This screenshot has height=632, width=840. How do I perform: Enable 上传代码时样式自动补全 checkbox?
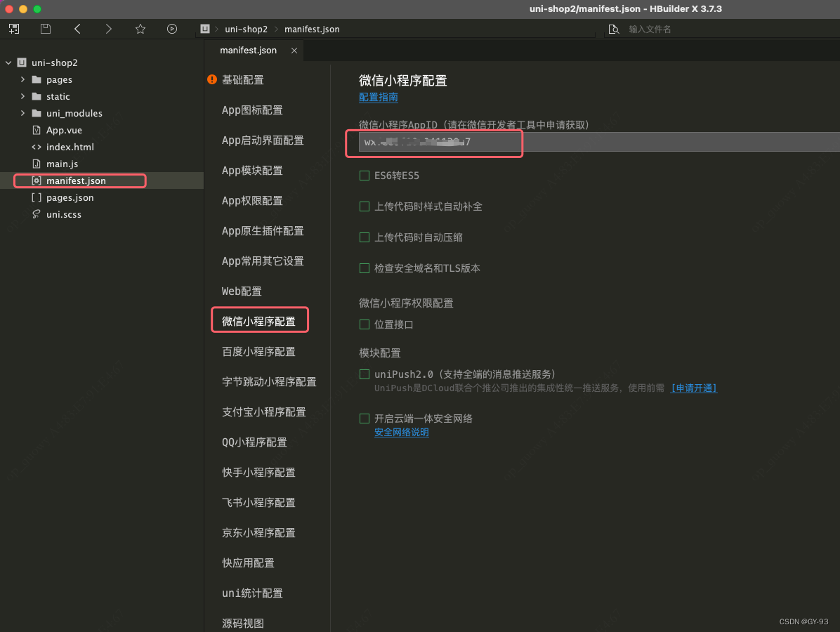pyautogui.click(x=365, y=206)
